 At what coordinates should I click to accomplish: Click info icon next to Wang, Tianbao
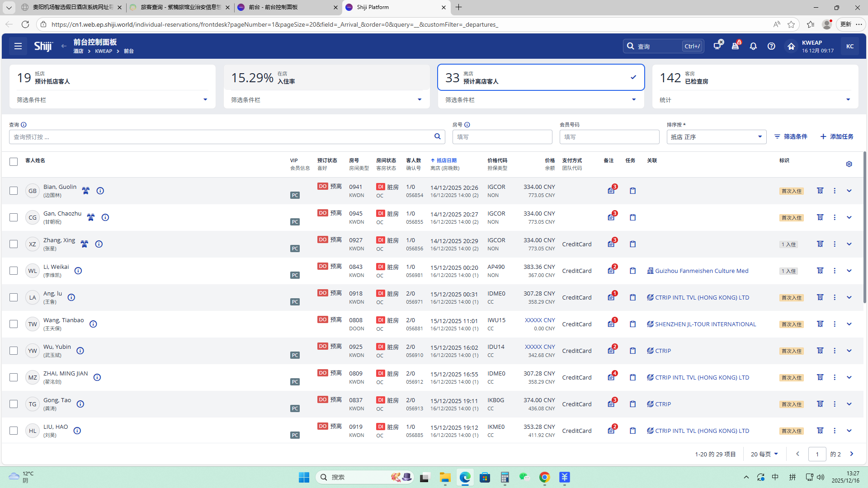pos(93,324)
